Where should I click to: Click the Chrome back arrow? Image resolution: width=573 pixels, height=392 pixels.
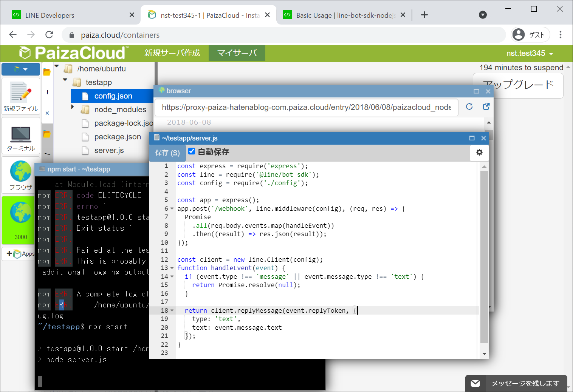click(13, 35)
